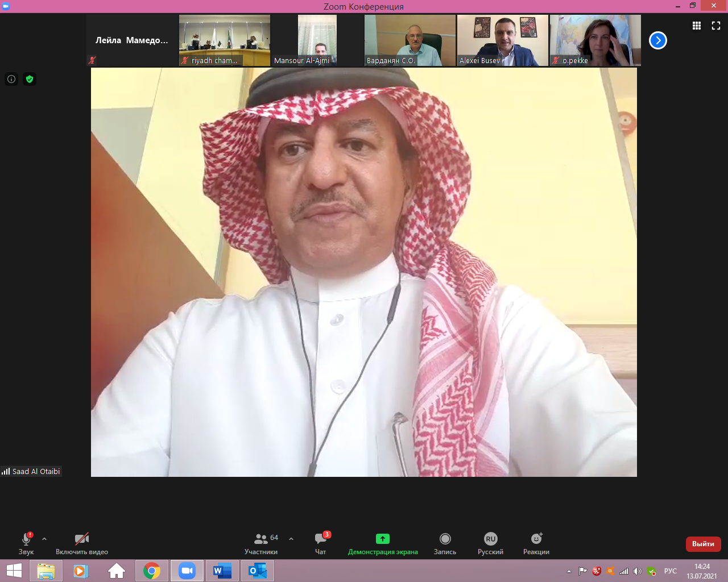Open the Participants panel
Screen dimensions: 728x582
(x=261, y=543)
